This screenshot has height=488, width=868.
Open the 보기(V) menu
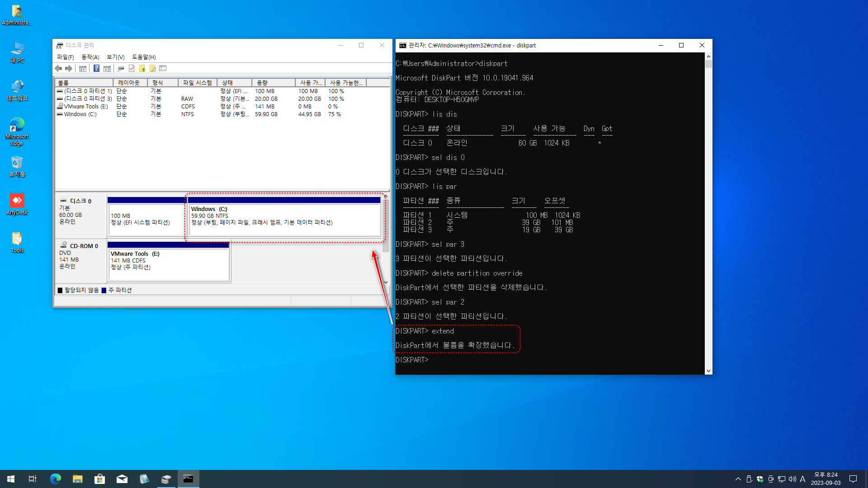click(116, 57)
